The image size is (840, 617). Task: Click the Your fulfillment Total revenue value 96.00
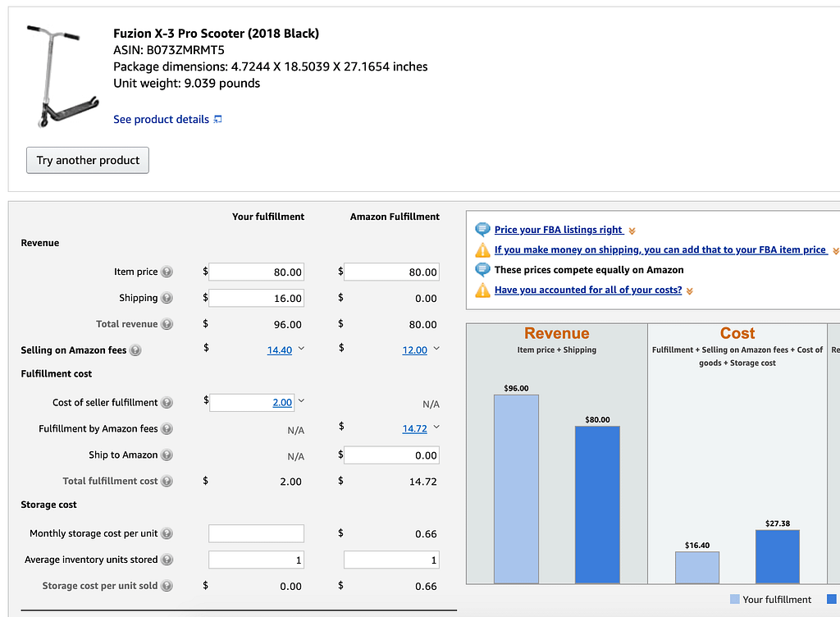tap(288, 325)
